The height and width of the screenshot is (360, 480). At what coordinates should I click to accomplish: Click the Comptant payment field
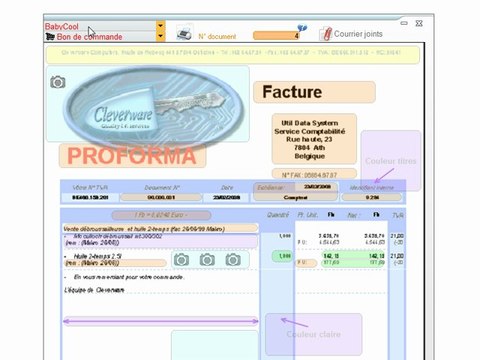pos(295,197)
